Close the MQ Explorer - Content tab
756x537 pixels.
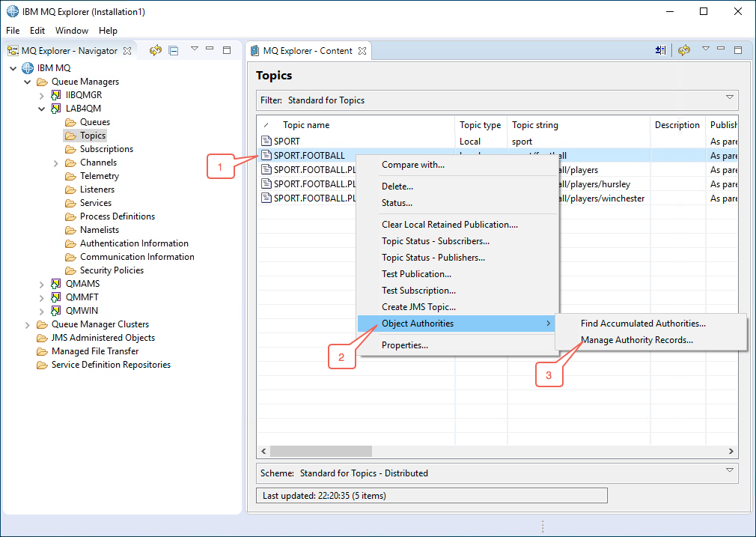pyautogui.click(x=362, y=51)
